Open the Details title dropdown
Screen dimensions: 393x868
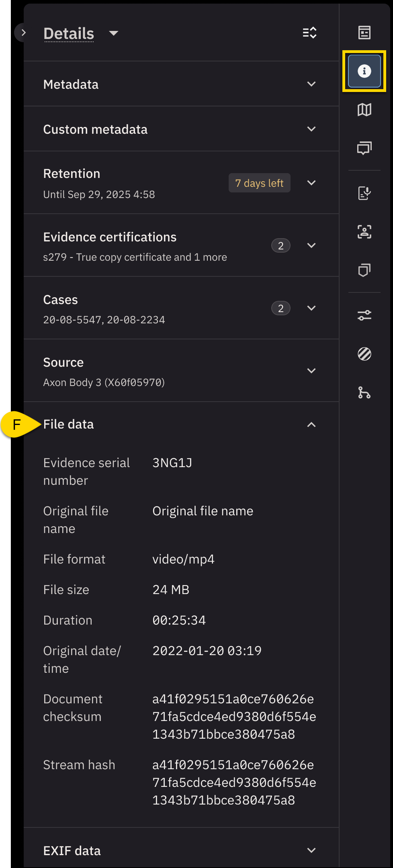click(x=114, y=33)
